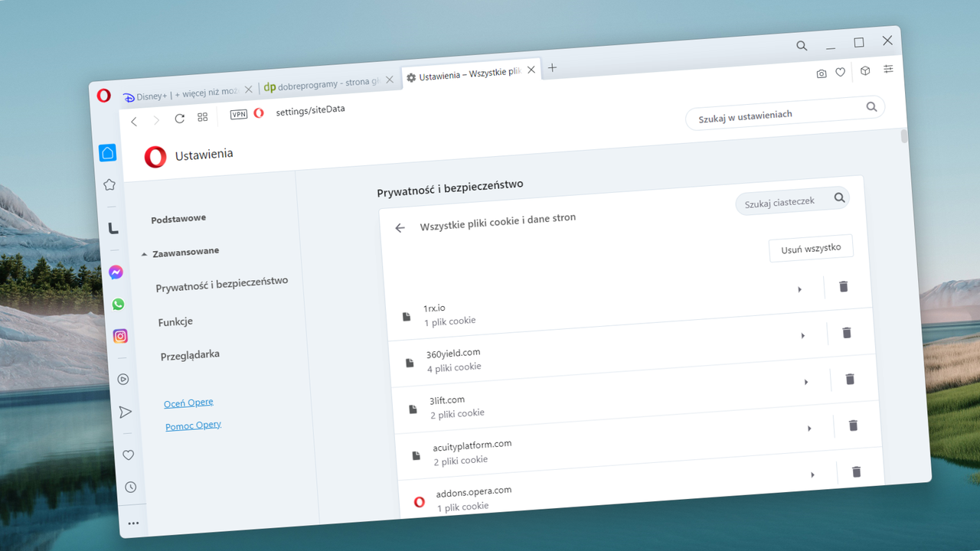Click the heart bookmark icon in toolbar
This screenshot has width=980, height=551.
[x=840, y=73]
